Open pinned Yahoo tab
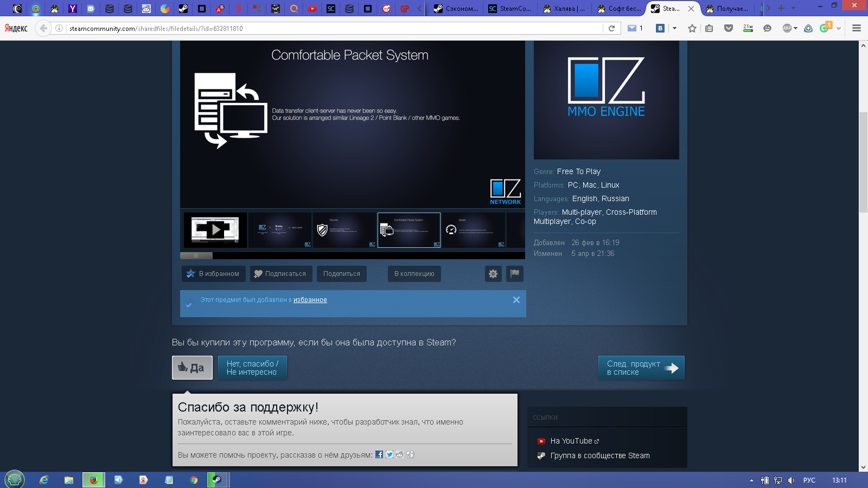Image resolution: width=868 pixels, height=488 pixels. tap(73, 9)
